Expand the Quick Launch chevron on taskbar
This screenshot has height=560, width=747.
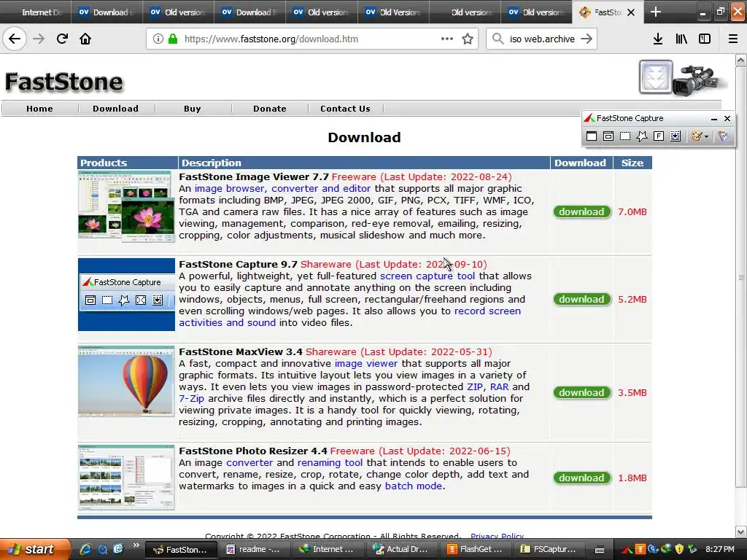(x=136, y=545)
